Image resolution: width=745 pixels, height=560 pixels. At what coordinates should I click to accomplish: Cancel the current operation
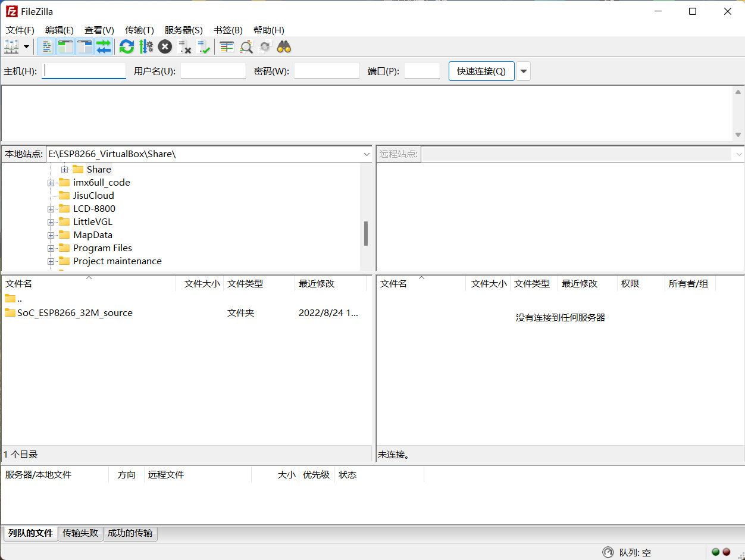click(165, 46)
